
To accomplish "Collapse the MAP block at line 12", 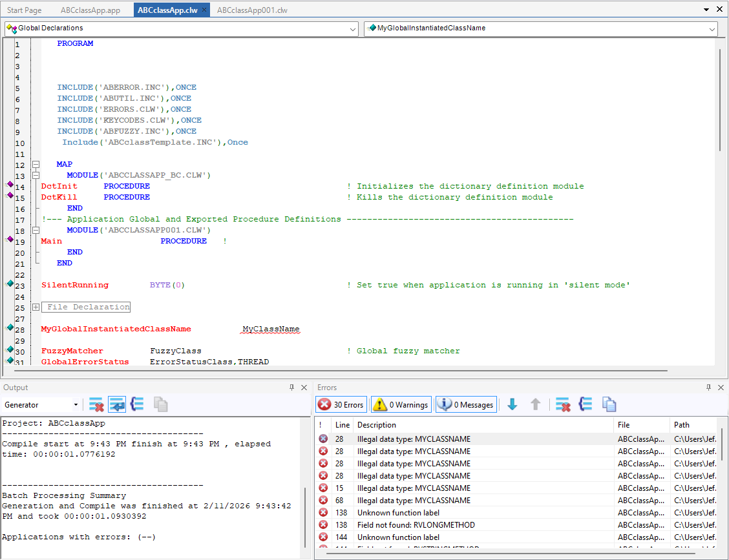I will point(36,165).
